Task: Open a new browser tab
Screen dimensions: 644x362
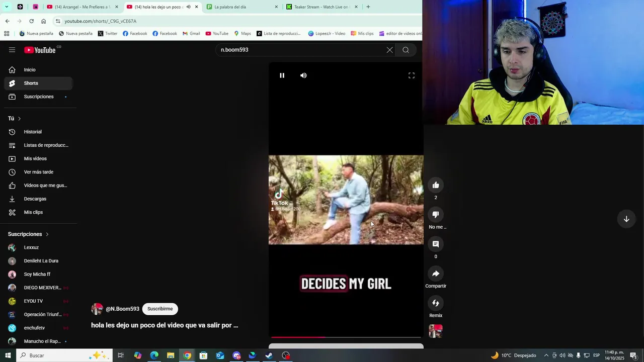Action: pos(368,7)
